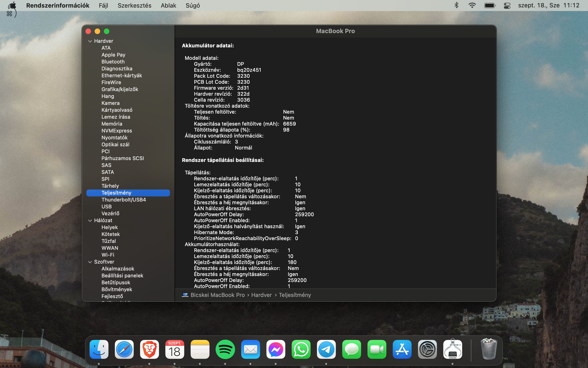Click Bicskei MacBook Pro in path bar
588x368 pixels.
click(218, 295)
